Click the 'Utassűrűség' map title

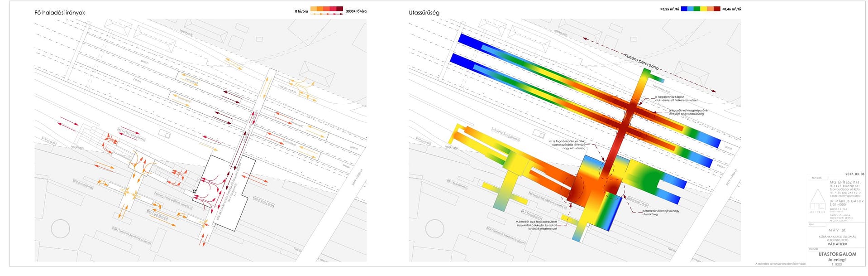(x=424, y=13)
